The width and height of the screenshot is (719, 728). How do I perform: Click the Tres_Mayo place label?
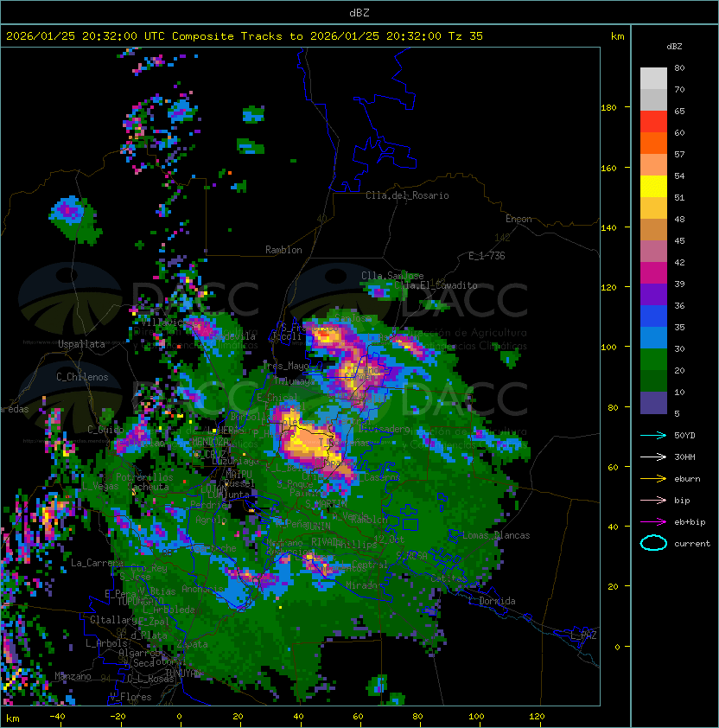coord(285,366)
